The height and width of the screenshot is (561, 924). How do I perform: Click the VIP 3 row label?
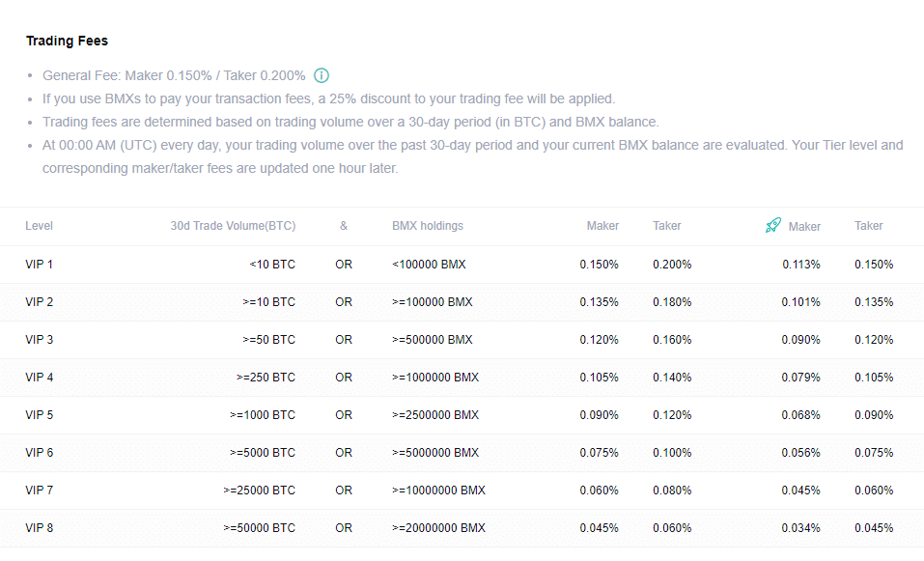[x=39, y=340]
